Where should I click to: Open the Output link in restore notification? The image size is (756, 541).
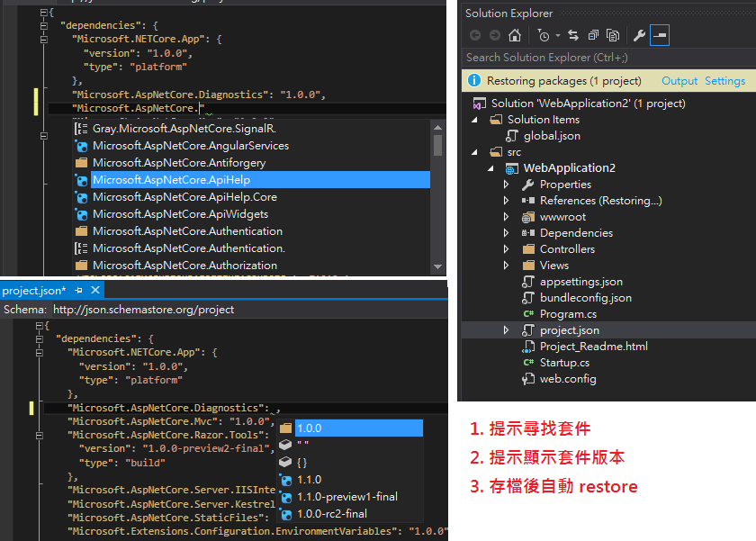[x=679, y=81]
